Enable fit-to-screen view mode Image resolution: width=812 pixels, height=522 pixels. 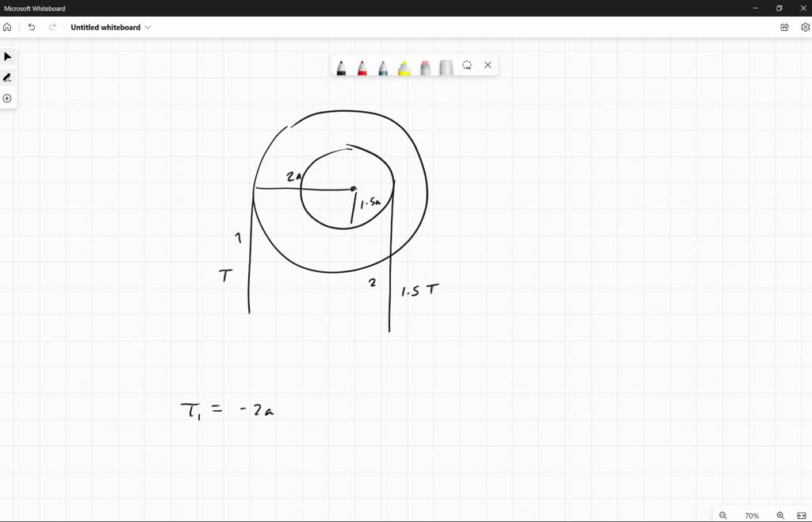coord(802,516)
